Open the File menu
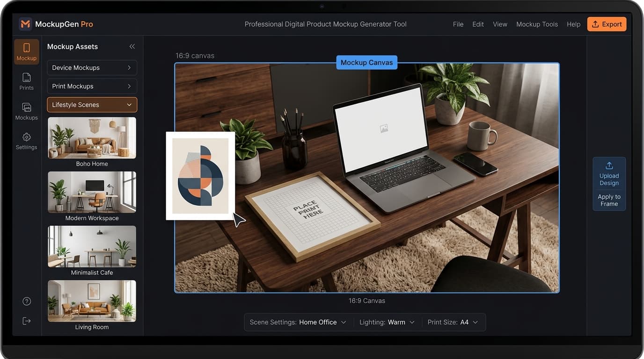644x359 pixels. (458, 24)
